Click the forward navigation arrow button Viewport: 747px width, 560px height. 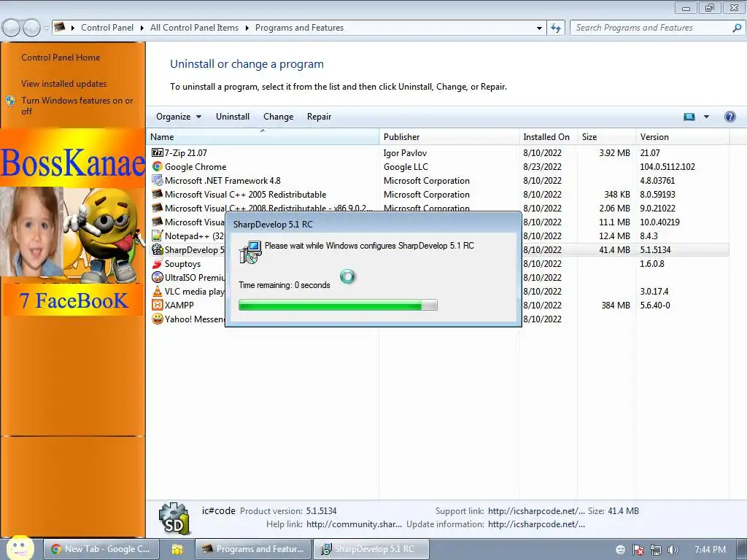(x=31, y=28)
